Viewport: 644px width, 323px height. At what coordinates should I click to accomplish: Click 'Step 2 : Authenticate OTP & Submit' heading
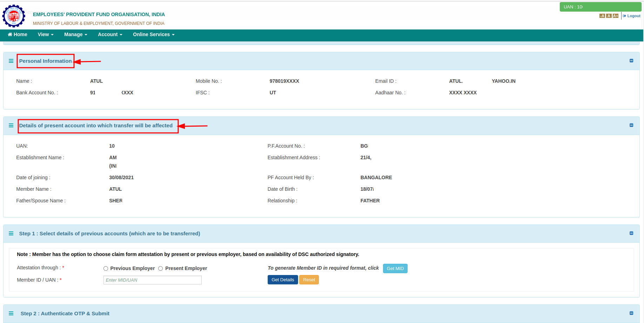point(65,314)
